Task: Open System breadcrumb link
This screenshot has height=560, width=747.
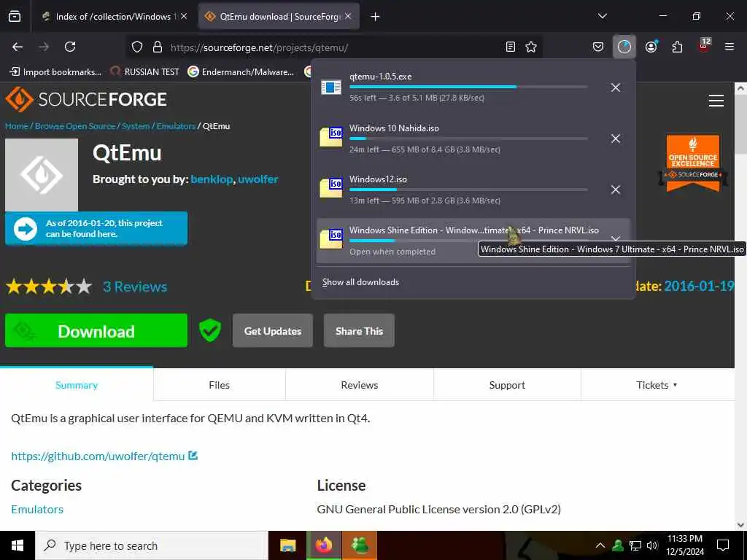Action: (135, 126)
